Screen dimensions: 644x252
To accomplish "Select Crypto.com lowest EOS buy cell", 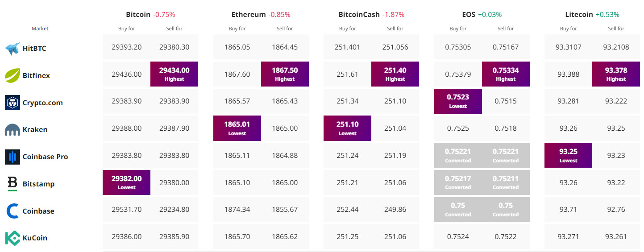I will coord(458,101).
